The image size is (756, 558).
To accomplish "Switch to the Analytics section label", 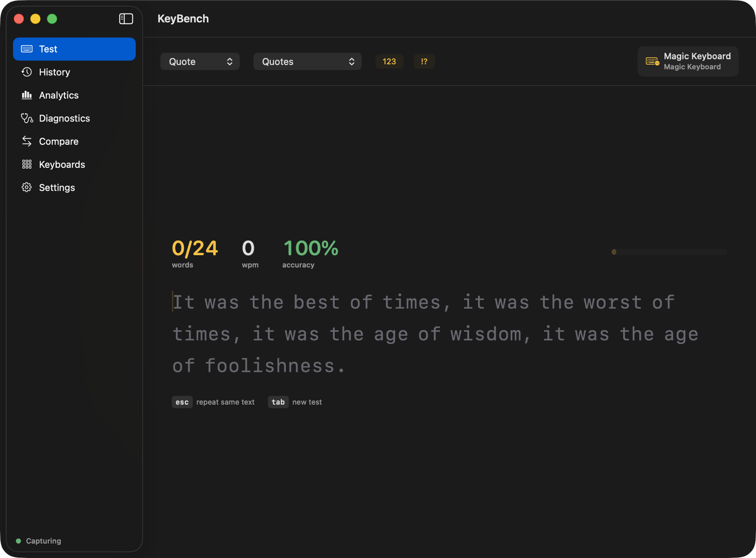I will 59,95.
